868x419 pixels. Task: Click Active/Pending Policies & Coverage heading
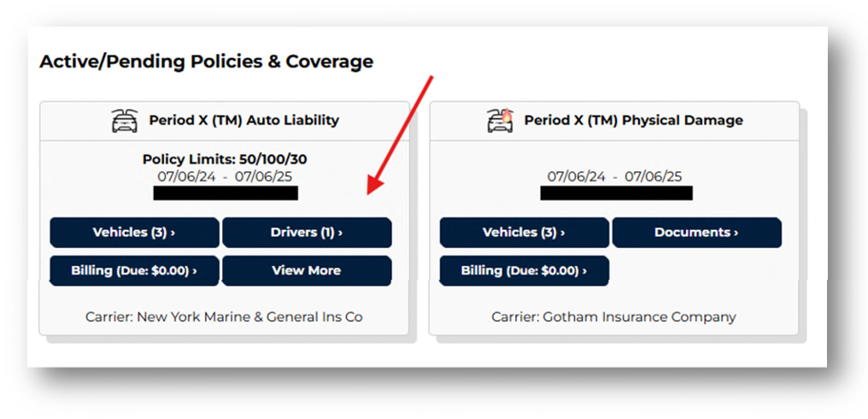pos(207,62)
